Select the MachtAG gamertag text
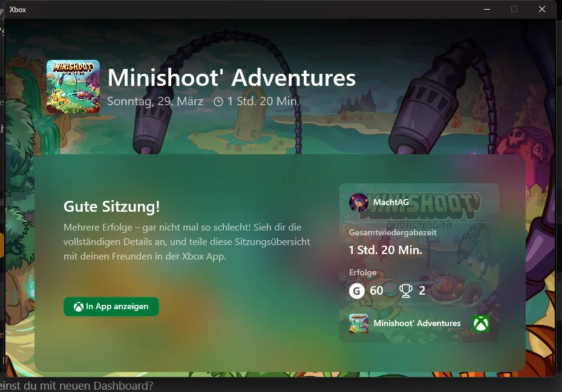Screen dimensions: 562x392 point(391,202)
